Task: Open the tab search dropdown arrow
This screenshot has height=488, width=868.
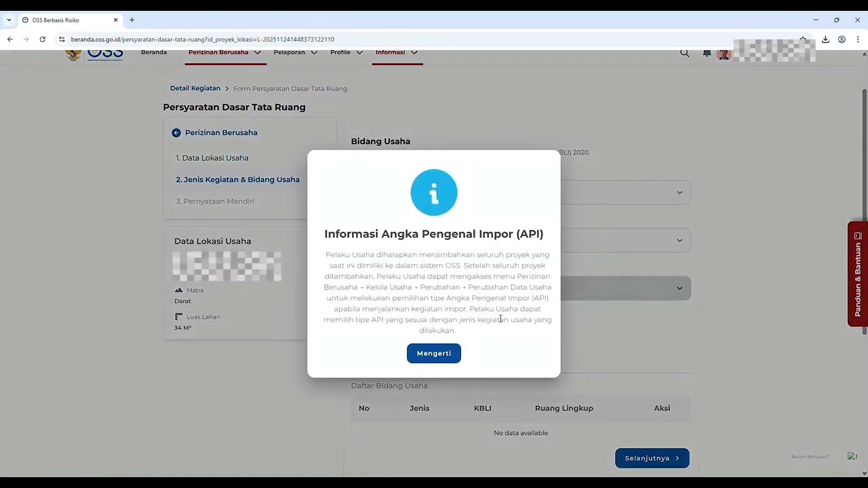Action: pyautogui.click(x=9, y=20)
